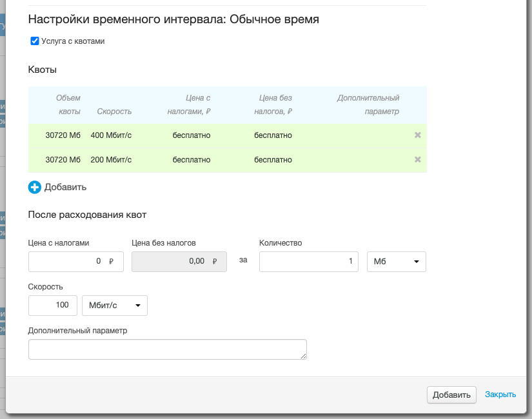
Task: Remove the 400 Мбит/с quota row
Action: [x=418, y=135]
